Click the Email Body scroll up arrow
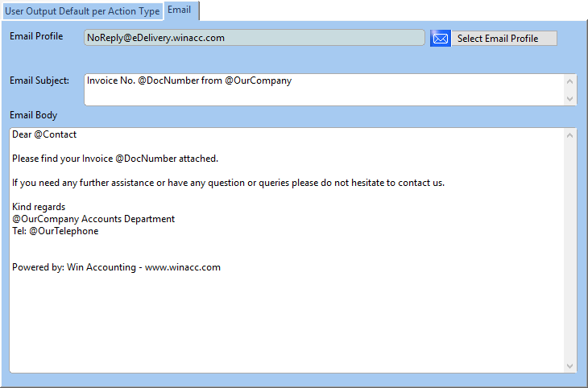The width and height of the screenshot is (588, 388). pyautogui.click(x=570, y=135)
